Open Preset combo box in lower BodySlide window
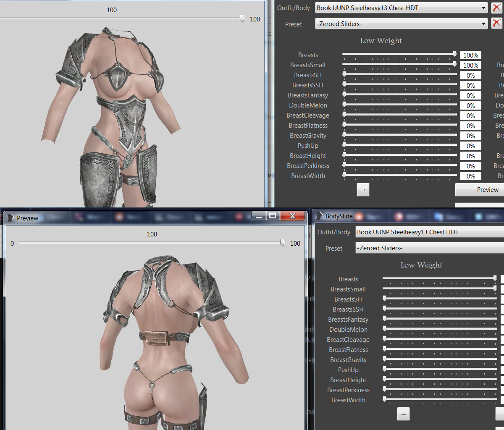The height and width of the screenshot is (430, 504). click(430, 248)
